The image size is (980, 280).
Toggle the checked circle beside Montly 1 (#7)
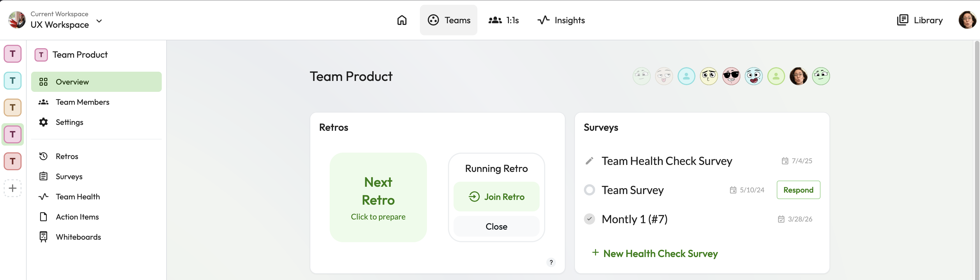589,219
